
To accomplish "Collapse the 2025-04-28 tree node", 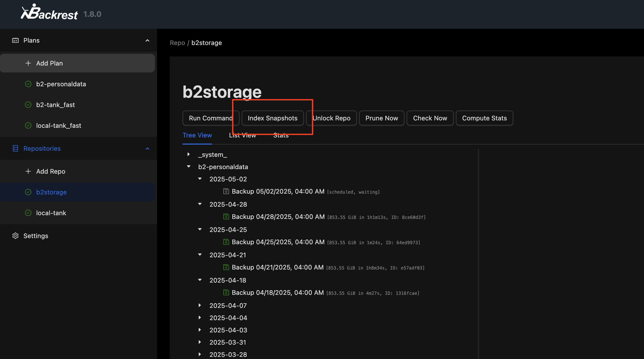I will (x=200, y=204).
